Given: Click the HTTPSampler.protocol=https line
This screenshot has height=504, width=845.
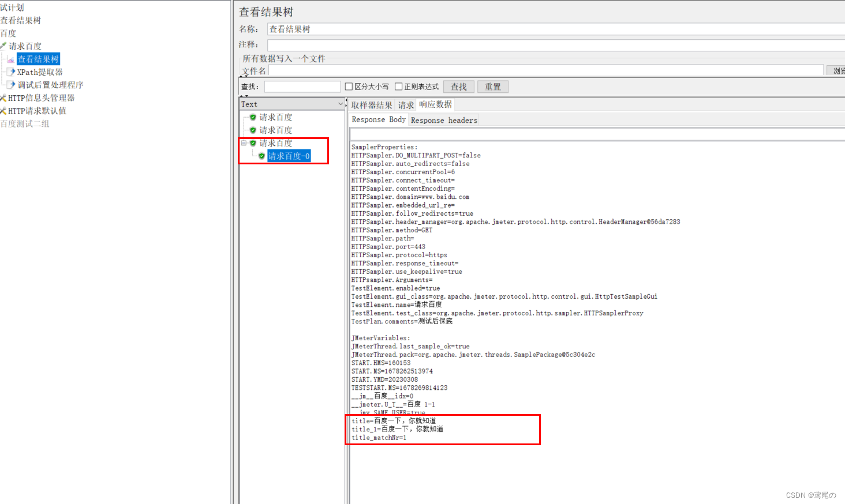Looking at the screenshot, I should [x=399, y=255].
